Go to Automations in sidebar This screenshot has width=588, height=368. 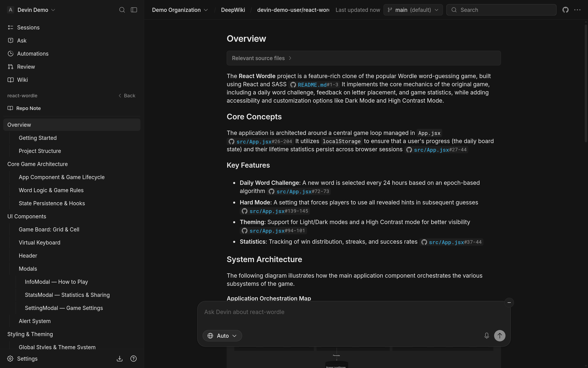(x=72, y=54)
